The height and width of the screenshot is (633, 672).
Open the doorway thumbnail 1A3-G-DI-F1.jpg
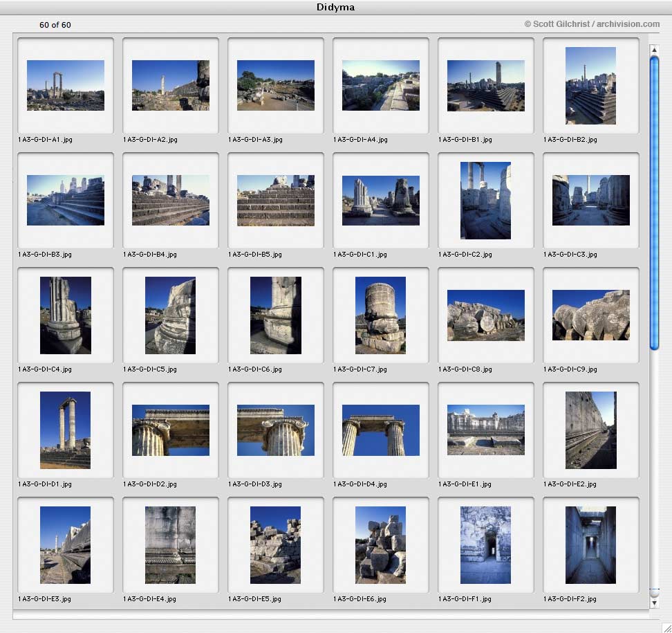pos(485,545)
